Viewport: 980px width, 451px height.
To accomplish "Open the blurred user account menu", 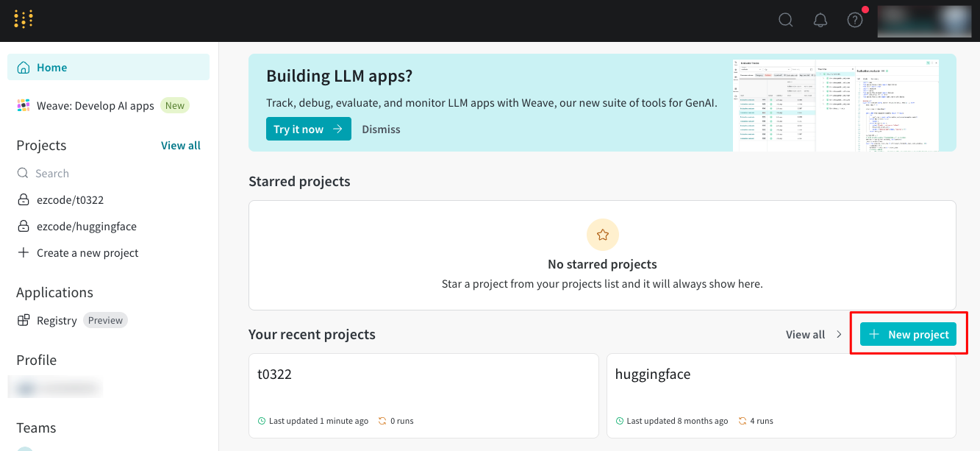I will coord(924,21).
